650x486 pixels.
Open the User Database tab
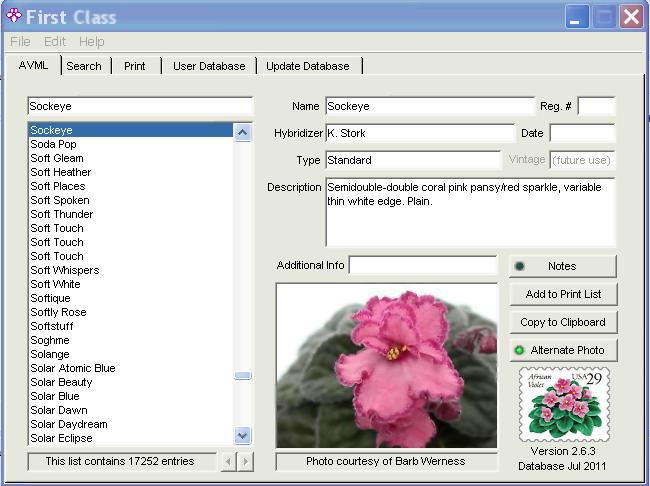(x=209, y=66)
